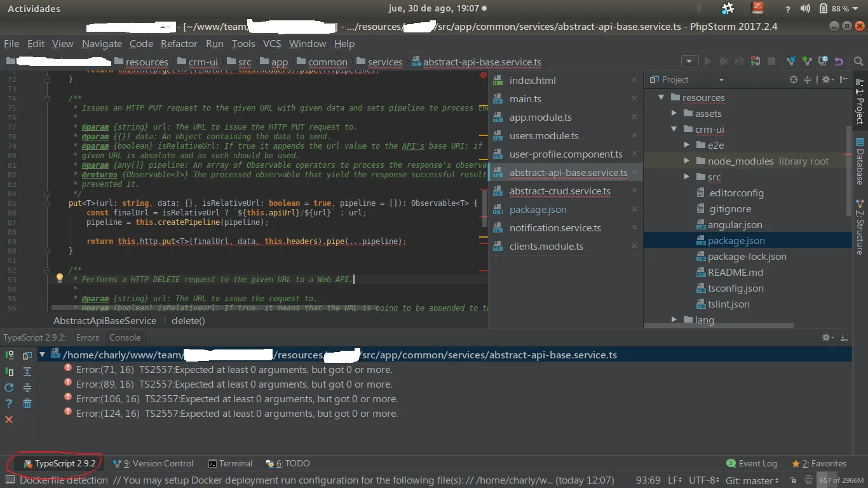Click the green Run triangle icon
The image size is (868, 488).
(x=707, y=62)
